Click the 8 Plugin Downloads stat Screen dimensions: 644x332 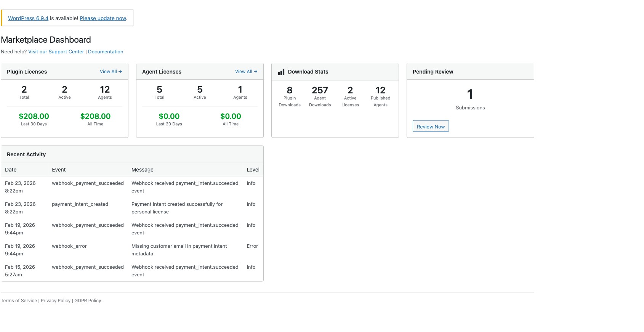(290, 96)
